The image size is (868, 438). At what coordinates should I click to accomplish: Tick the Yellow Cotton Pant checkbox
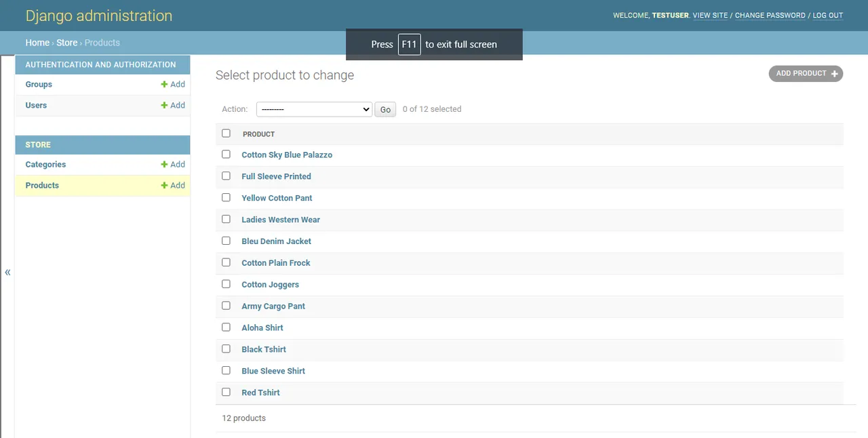click(226, 198)
